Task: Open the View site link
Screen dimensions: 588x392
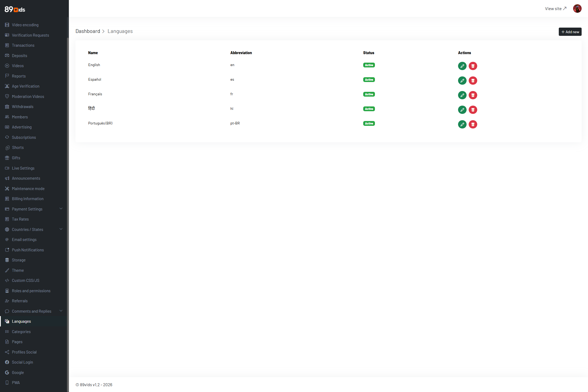Action: coord(555,9)
